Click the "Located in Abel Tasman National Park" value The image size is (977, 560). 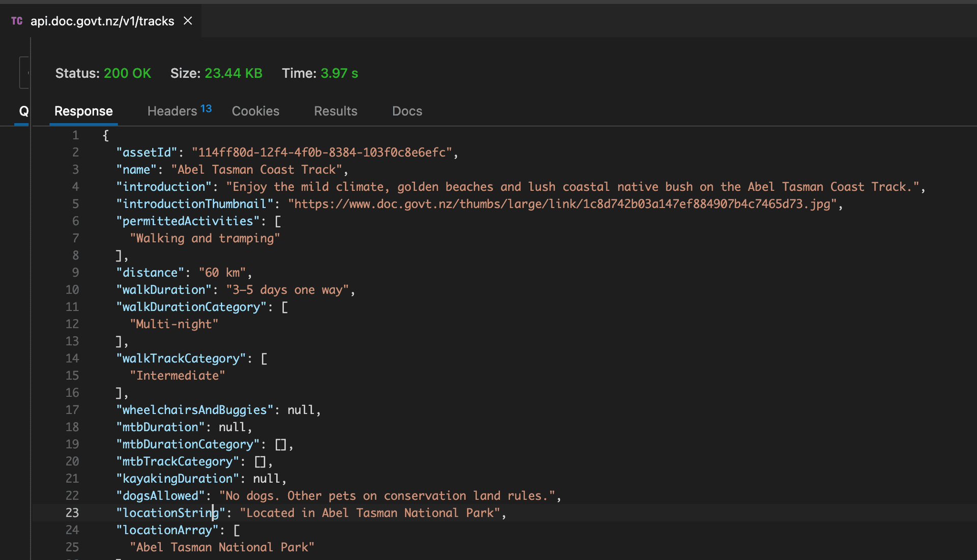(x=370, y=513)
